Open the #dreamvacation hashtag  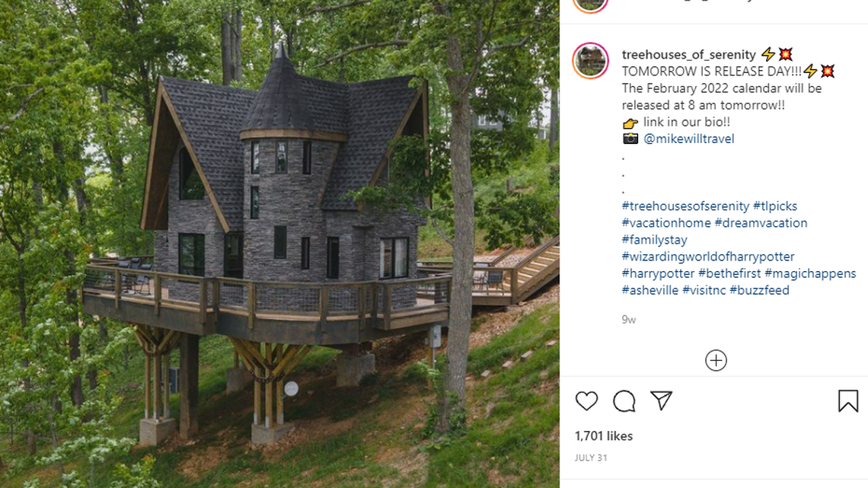click(761, 222)
